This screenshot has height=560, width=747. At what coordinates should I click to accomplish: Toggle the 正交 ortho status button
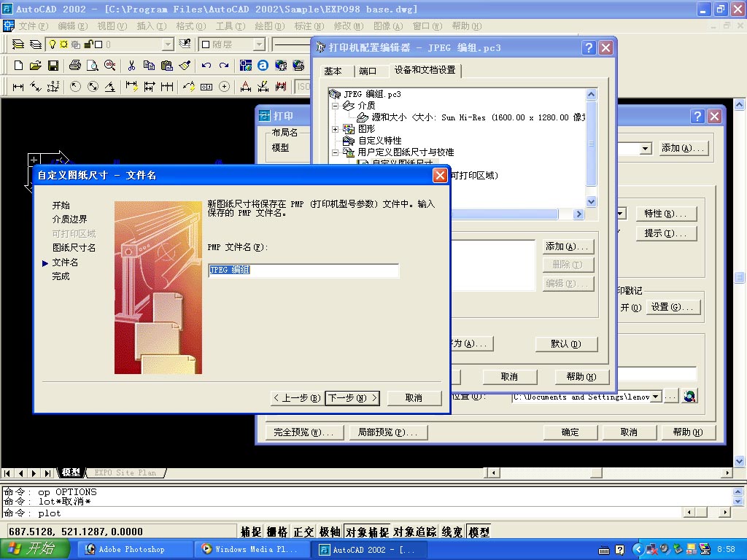(x=303, y=532)
